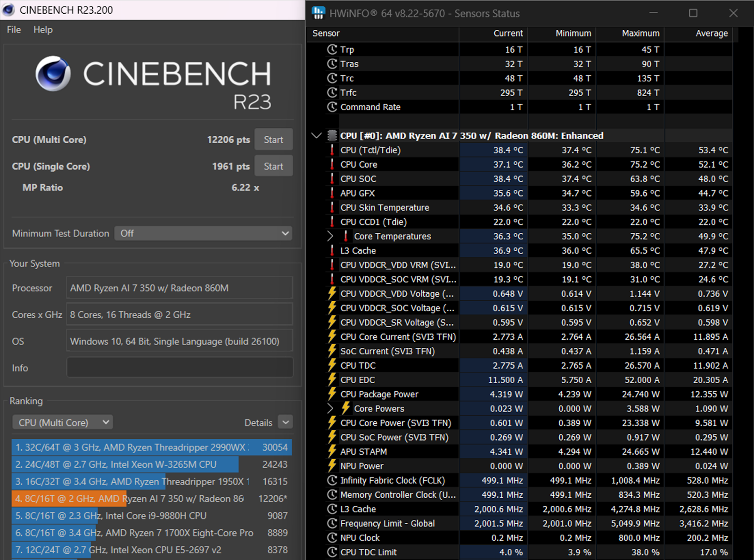Open the Help menu

[43, 30]
